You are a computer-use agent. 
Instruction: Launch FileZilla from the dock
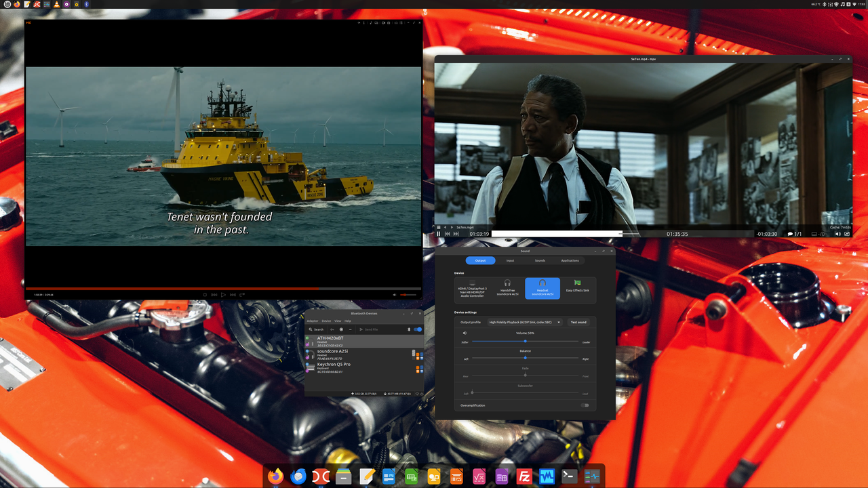coord(524,476)
